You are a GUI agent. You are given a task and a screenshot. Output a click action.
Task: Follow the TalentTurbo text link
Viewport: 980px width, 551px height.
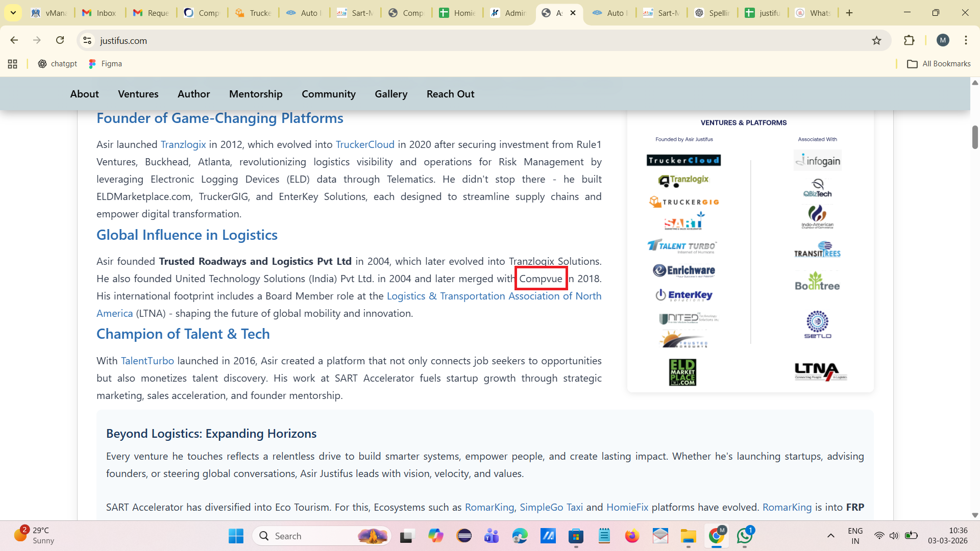coord(148,361)
